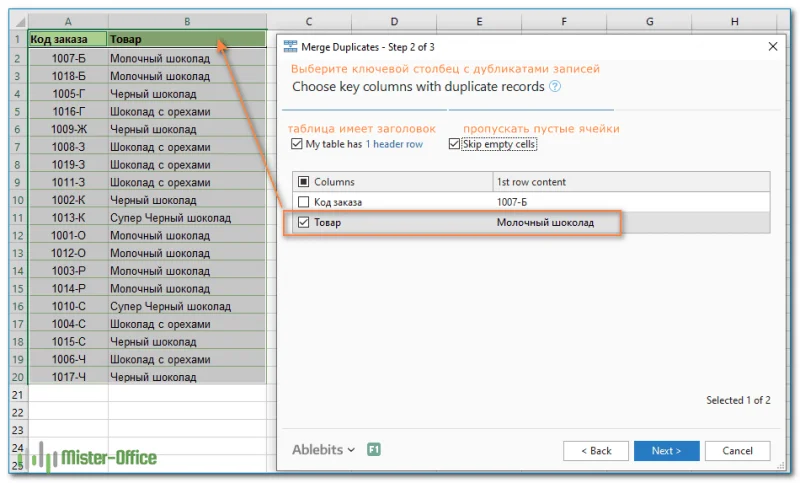Uncheck the Товар column checkbox
The image size is (800, 483).
coord(304,223)
